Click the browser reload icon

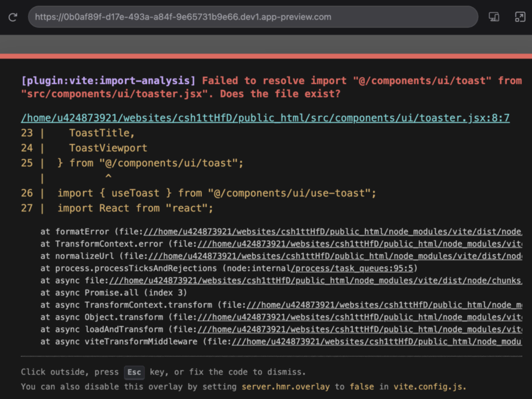(x=13, y=17)
